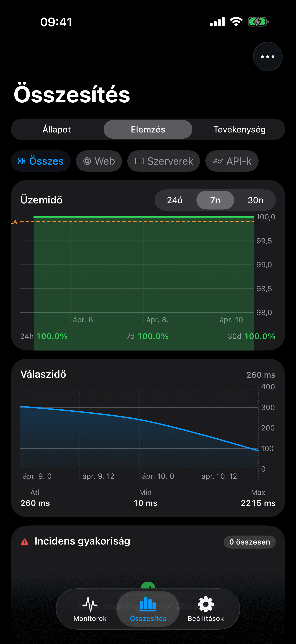
Task: Tap the 260 ms response time value
Action: click(261, 375)
